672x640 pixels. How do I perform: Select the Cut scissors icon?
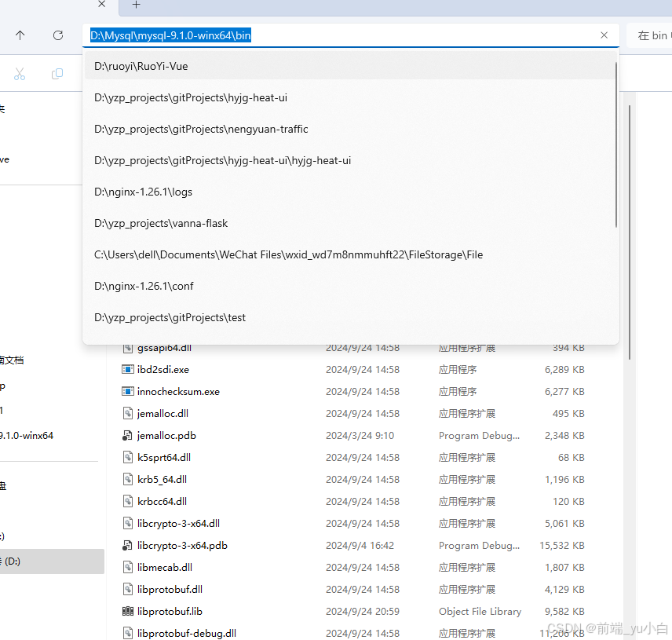19,73
